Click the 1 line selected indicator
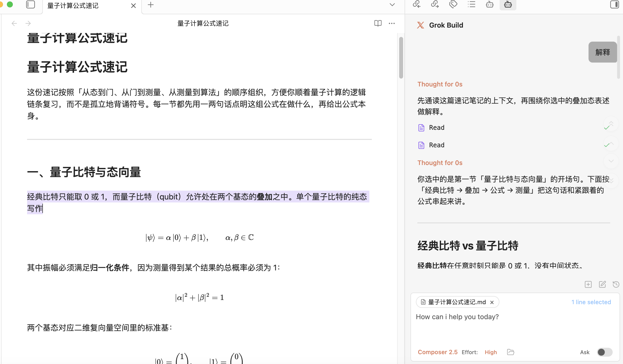The height and width of the screenshot is (364, 623). (591, 302)
